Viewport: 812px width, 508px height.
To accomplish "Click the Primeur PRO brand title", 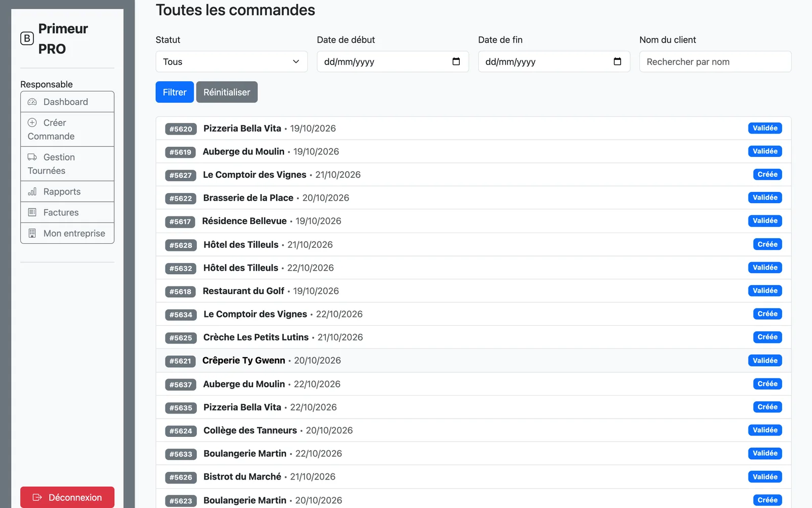I will (x=63, y=39).
